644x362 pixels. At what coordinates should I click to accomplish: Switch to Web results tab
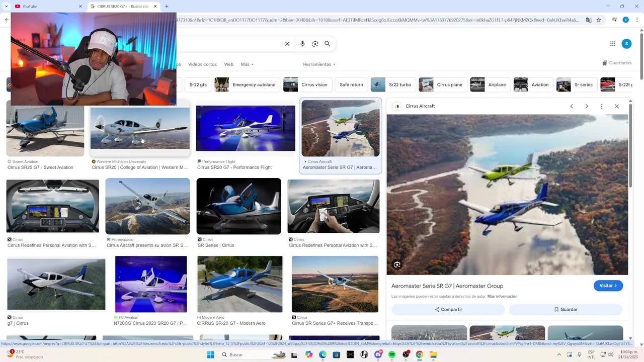(228, 64)
